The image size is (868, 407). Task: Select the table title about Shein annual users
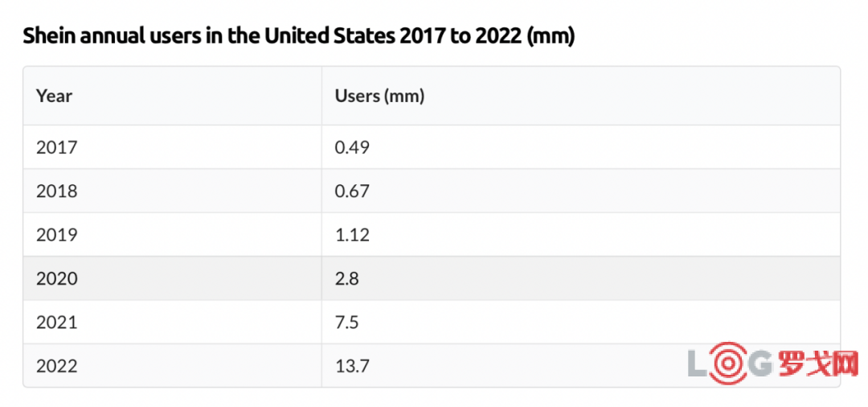point(298,36)
